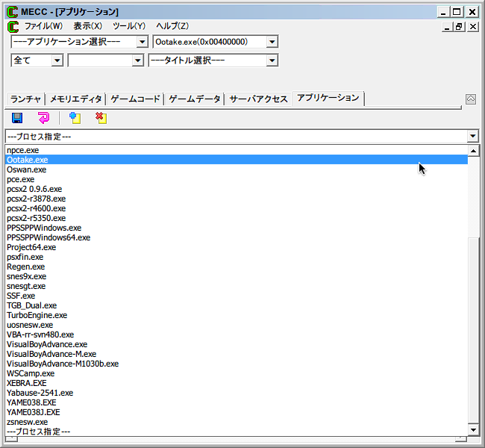
Task: Select uosnesw.exe in the list
Action: [237, 325]
